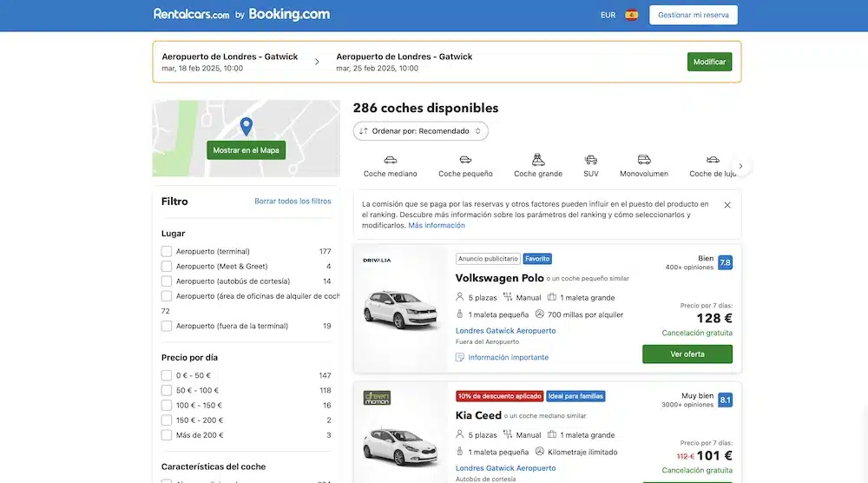
Task: Filter by Monovolumen category
Action: (x=644, y=166)
